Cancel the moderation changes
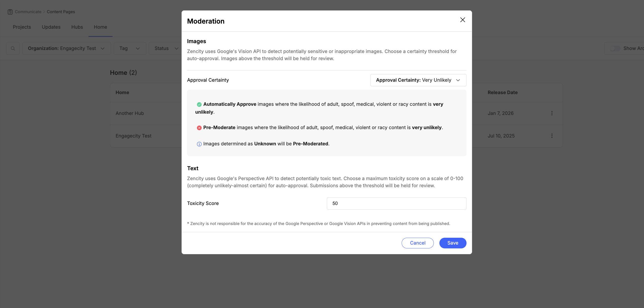This screenshot has height=308, width=644. [x=417, y=243]
